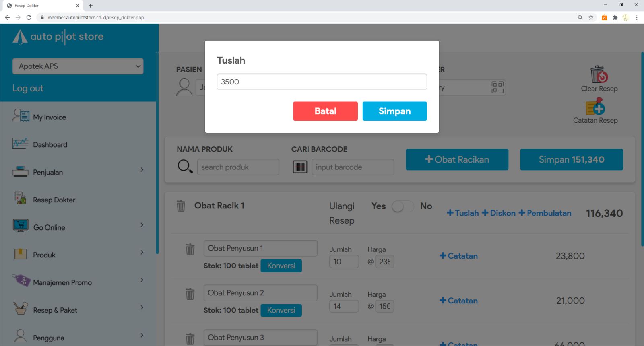Cancel the dialog with Batal
Viewport: 644px width, 346px height.
point(325,111)
